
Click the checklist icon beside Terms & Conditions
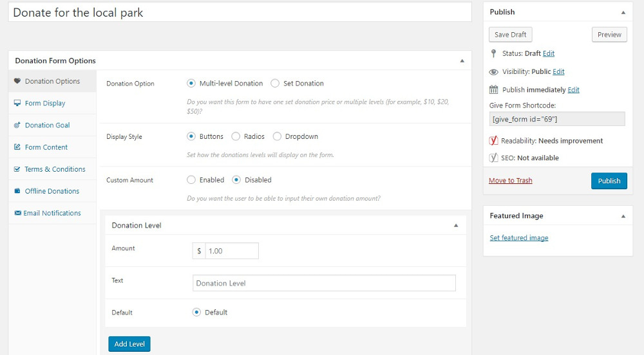(17, 169)
